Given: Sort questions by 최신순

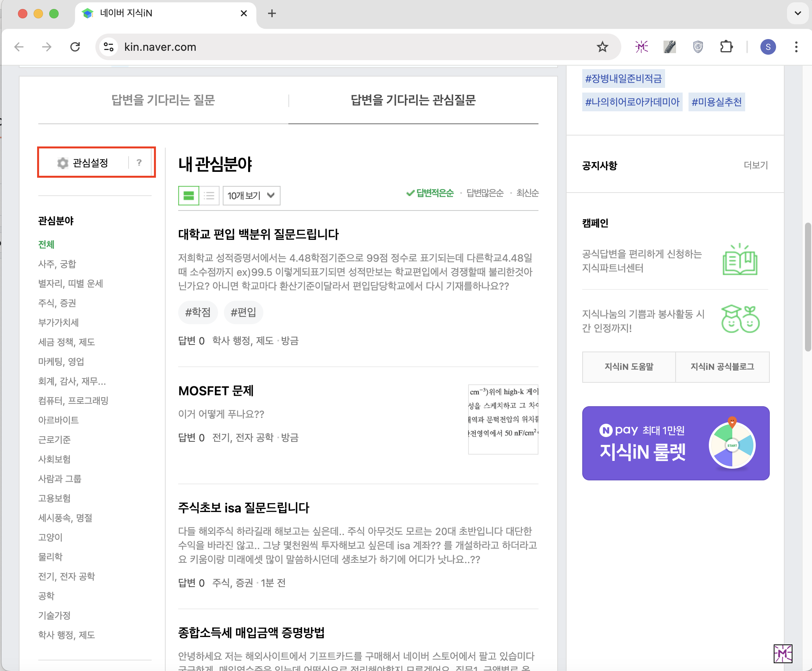Looking at the screenshot, I should click(x=527, y=193).
